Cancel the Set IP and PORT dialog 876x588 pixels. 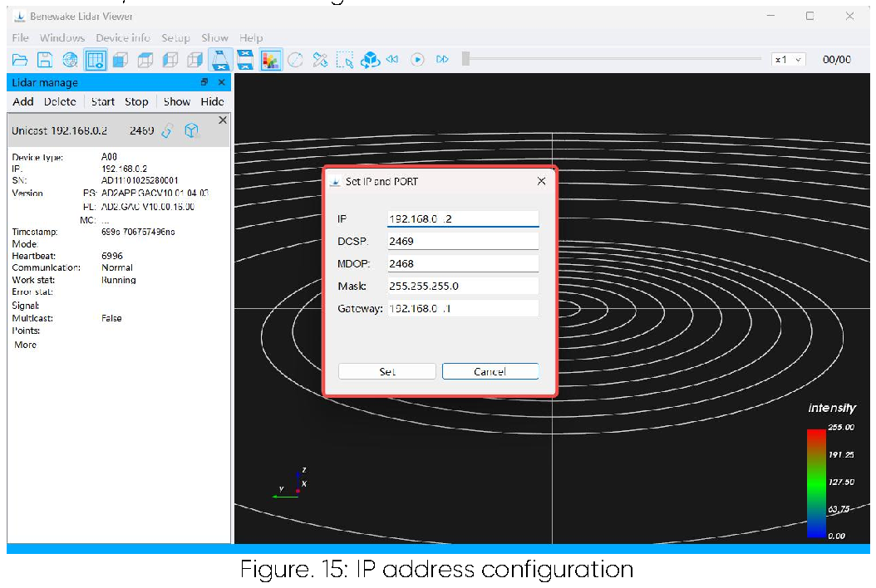pyautogui.click(x=490, y=371)
